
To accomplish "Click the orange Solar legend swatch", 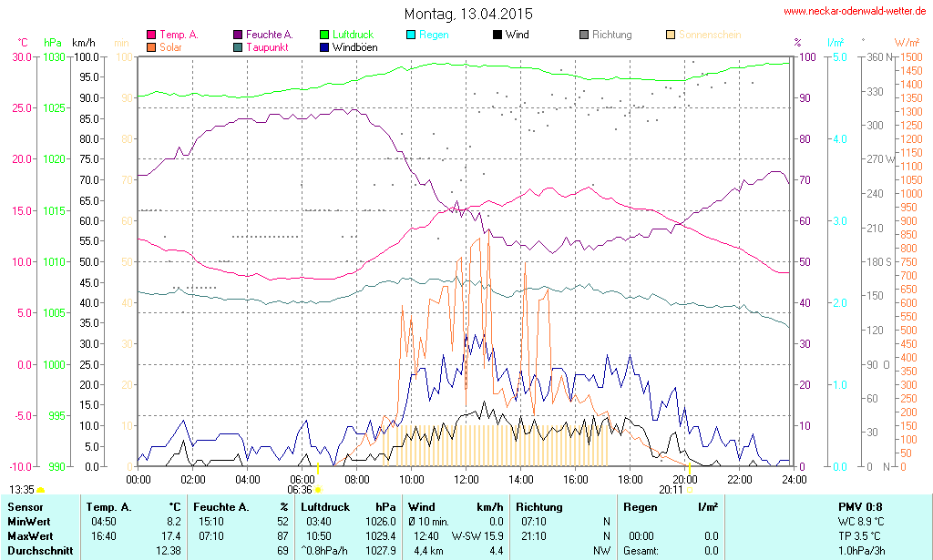I will (x=151, y=46).
